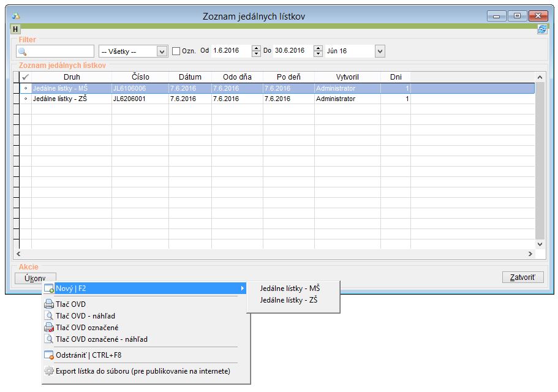Expand the Jún 16 month dropdown
This screenshot has width=558, height=392.
click(x=380, y=51)
